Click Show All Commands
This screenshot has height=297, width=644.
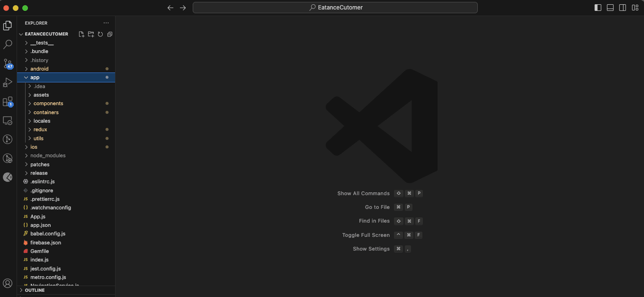pyautogui.click(x=363, y=193)
